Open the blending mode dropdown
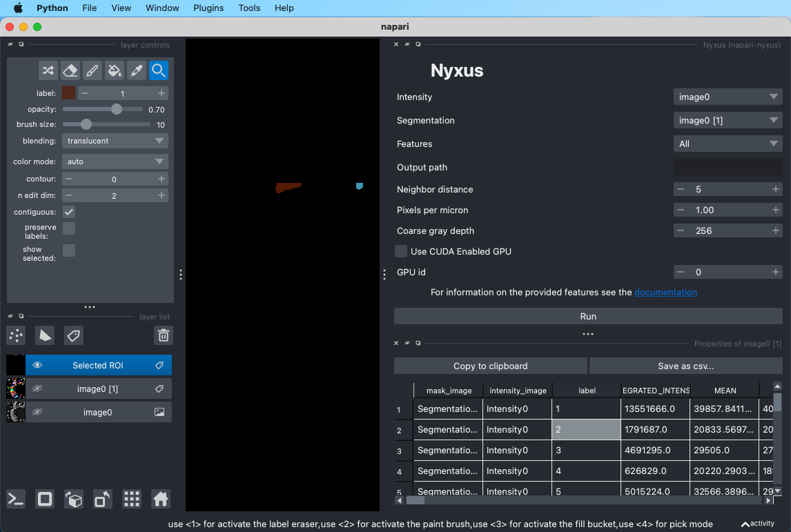Screen dimensions: 791x532 coord(115,141)
